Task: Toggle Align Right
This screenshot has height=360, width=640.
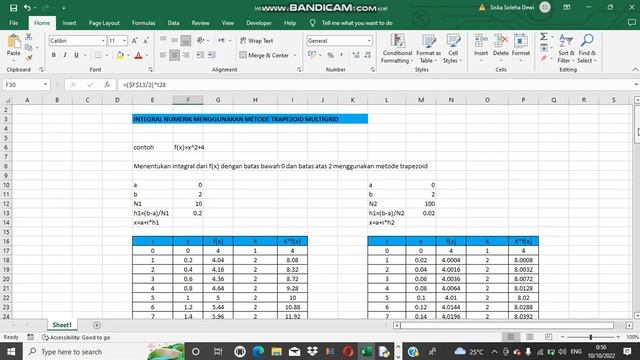Action: pyautogui.click(x=186, y=55)
